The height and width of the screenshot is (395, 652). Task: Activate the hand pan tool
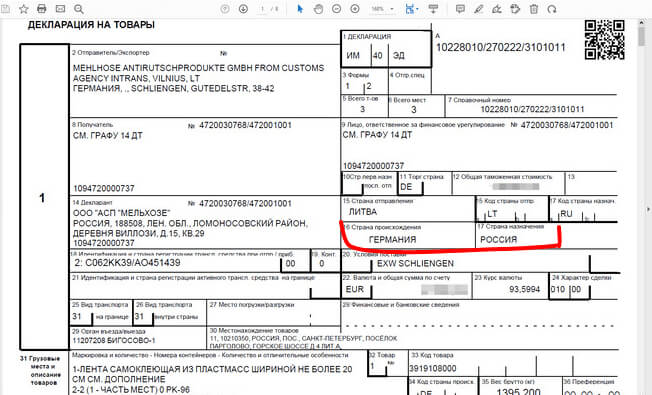pos(319,9)
